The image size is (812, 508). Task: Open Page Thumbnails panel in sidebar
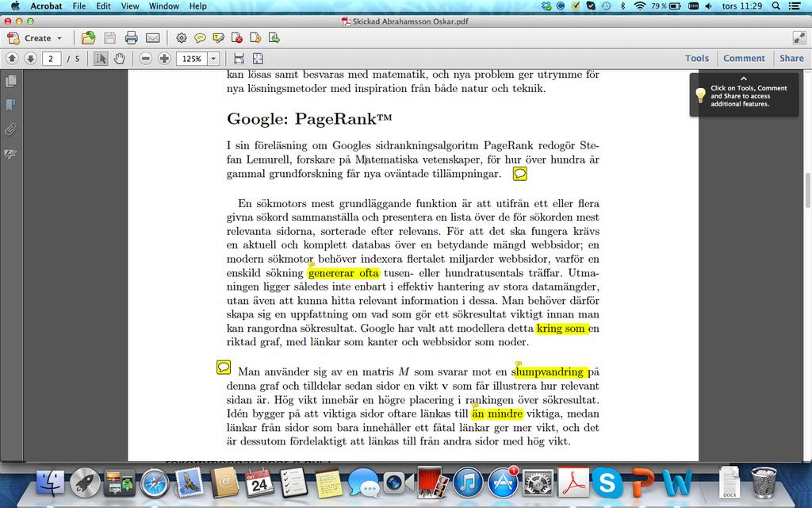pyautogui.click(x=10, y=82)
